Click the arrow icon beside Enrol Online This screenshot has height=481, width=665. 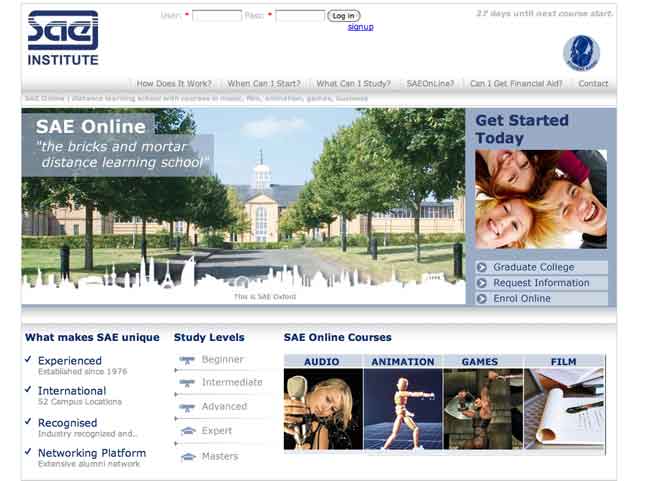pos(481,299)
